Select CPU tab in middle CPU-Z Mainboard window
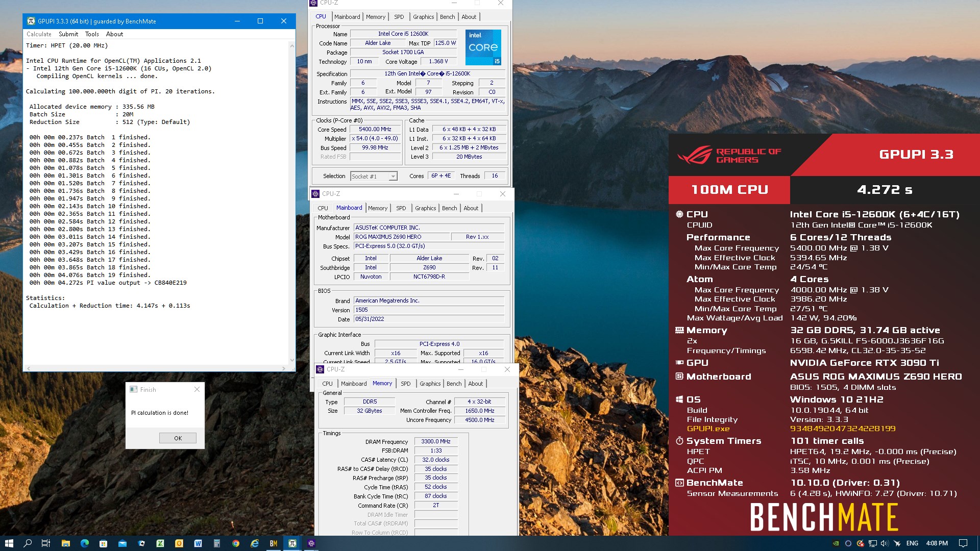Viewport: 980px width, 551px height. tap(323, 208)
